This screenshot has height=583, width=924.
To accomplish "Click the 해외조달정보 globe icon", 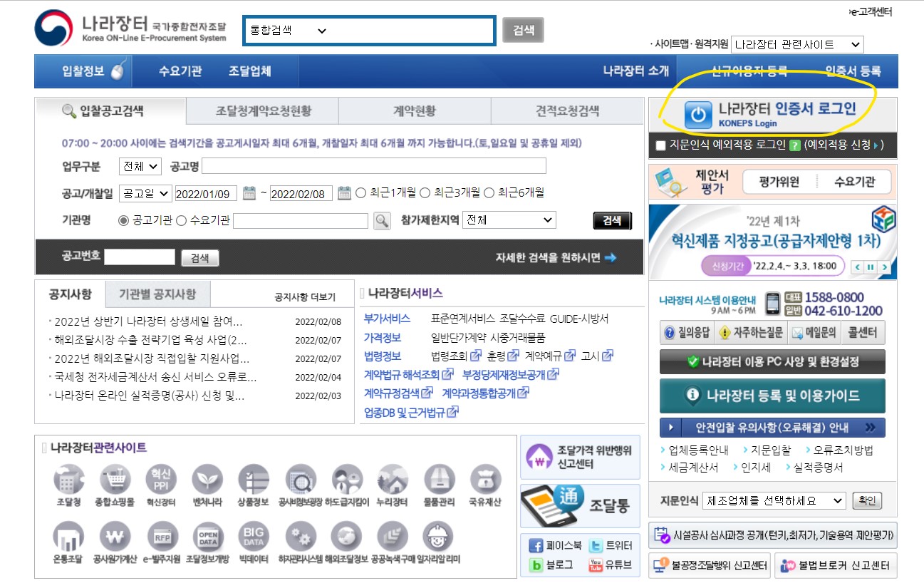I will [x=347, y=537].
